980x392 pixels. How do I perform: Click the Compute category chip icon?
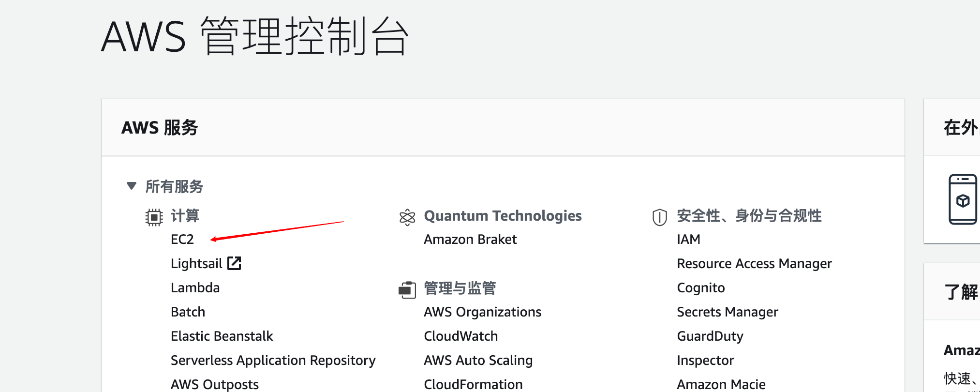pyautogui.click(x=154, y=217)
